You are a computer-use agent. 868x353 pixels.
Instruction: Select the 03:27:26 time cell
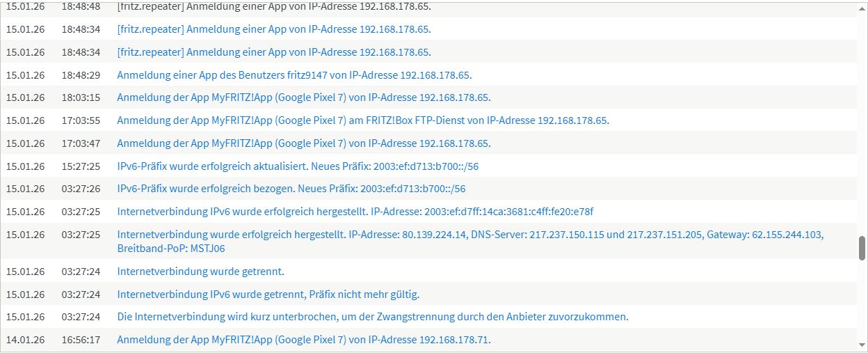pyautogui.click(x=81, y=189)
